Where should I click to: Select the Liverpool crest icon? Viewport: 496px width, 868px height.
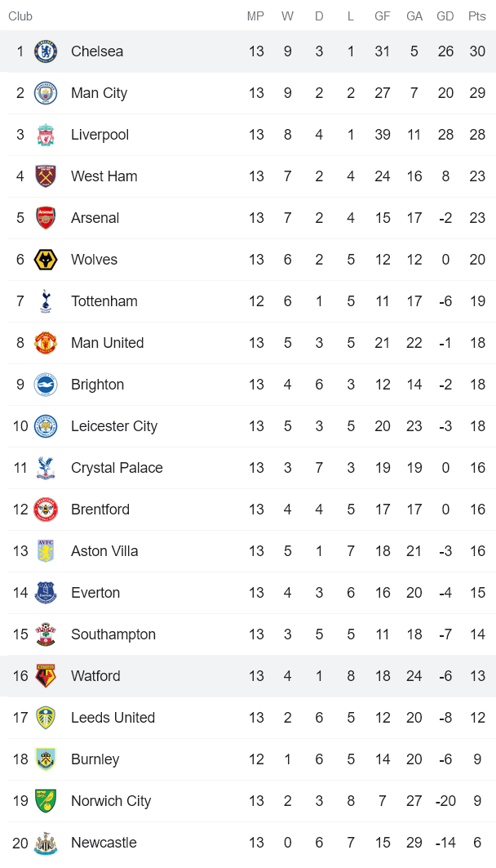point(46,135)
